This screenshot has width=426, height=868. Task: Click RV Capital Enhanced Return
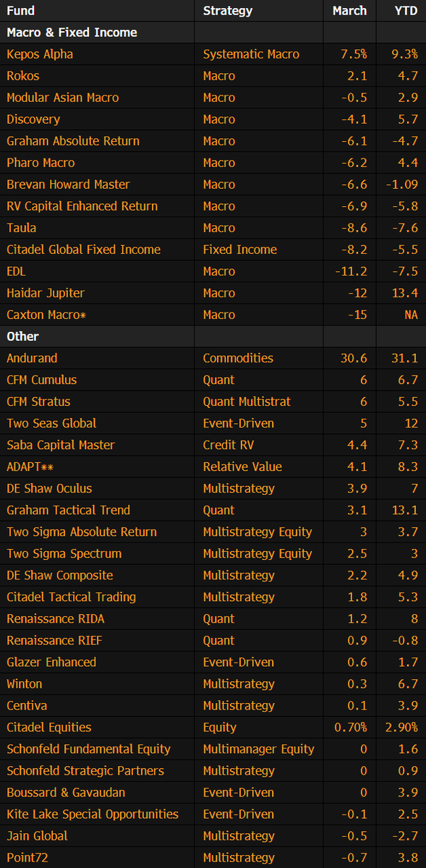pos(82,206)
